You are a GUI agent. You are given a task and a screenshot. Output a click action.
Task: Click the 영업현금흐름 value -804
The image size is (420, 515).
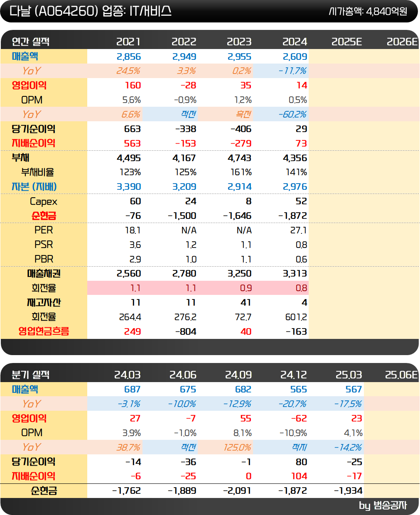pyautogui.click(x=186, y=331)
